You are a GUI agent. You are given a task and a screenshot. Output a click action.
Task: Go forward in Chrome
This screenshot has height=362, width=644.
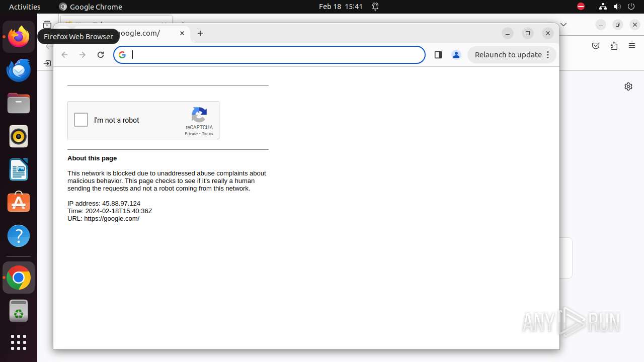(x=83, y=55)
